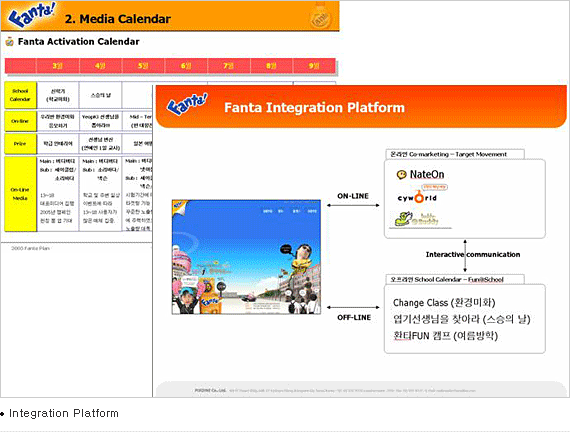Viewport: 570px width, 443px height.
Task: Click the yellow On-Line Media row label
Action: tap(20, 194)
